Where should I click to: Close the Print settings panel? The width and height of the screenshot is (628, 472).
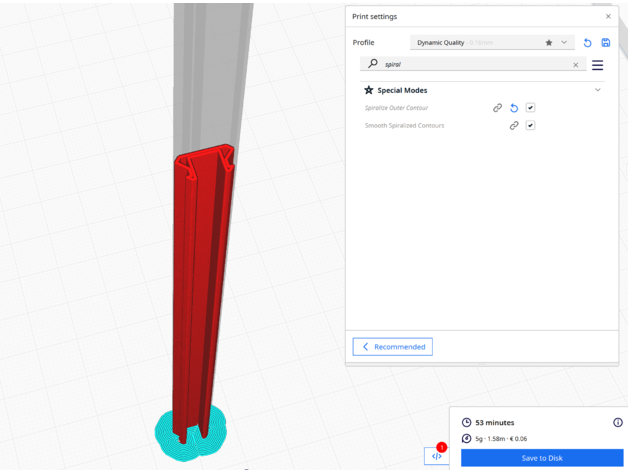(x=608, y=16)
